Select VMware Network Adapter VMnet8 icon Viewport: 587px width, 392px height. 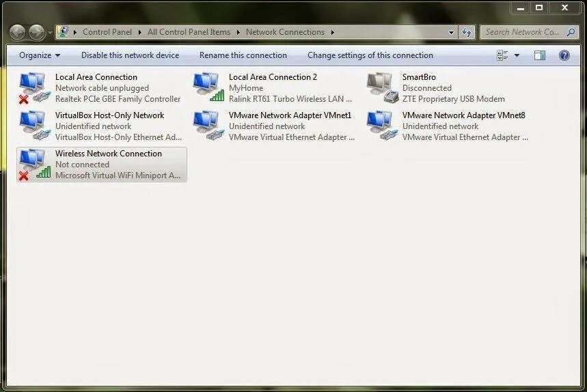tap(382, 126)
